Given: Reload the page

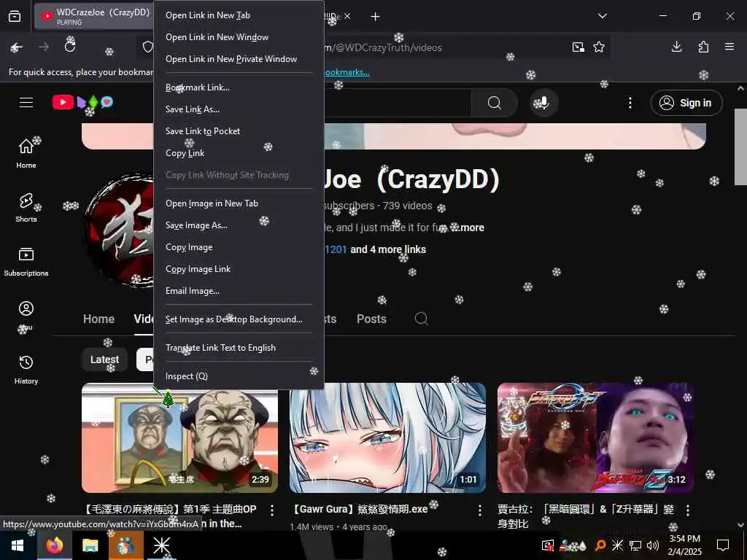Looking at the screenshot, I should (70, 47).
